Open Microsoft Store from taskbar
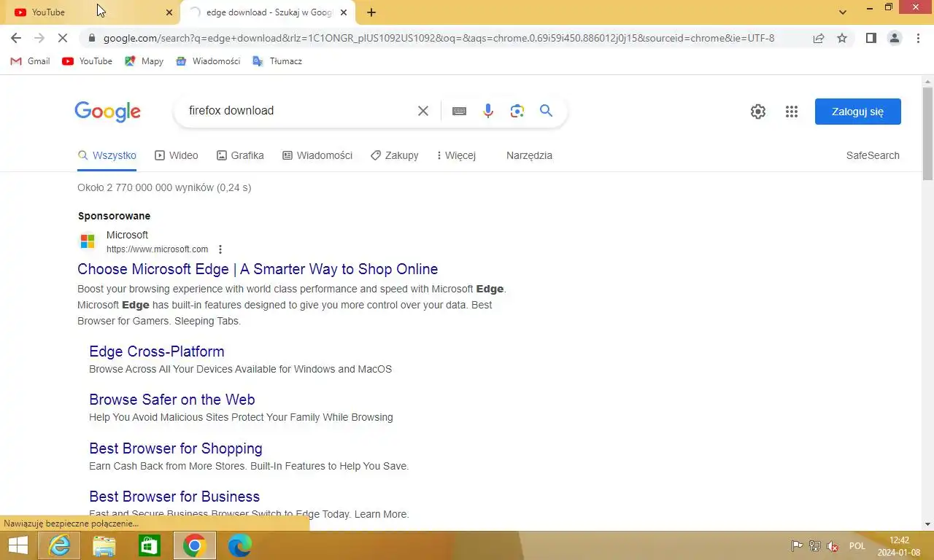The width and height of the screenshot is (934, 560). pyautogui.click(x=150, y=545)
